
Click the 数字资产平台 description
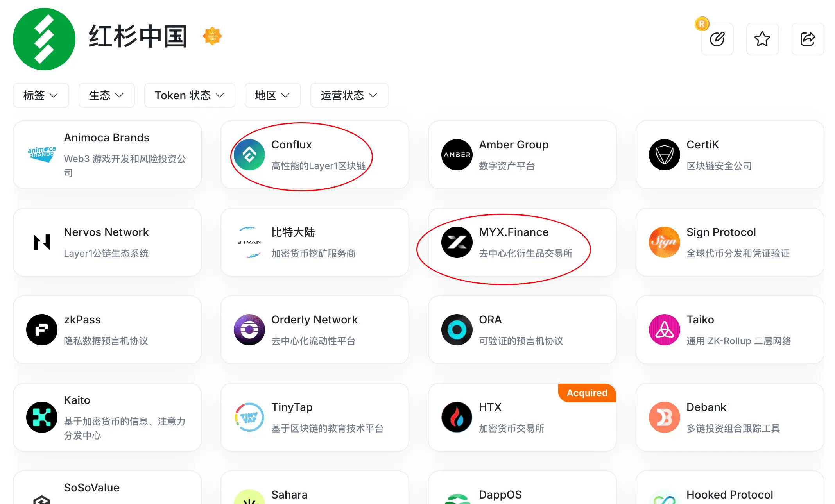[x=507, y=166]
